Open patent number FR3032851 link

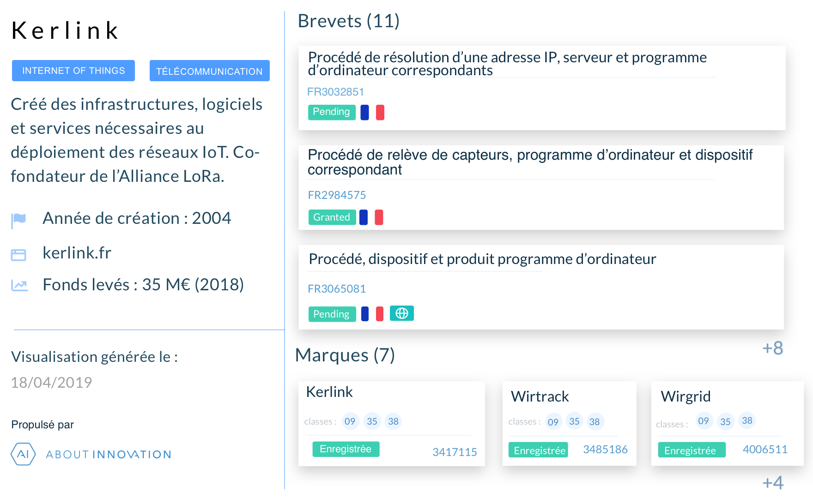[x=335, y=92]
